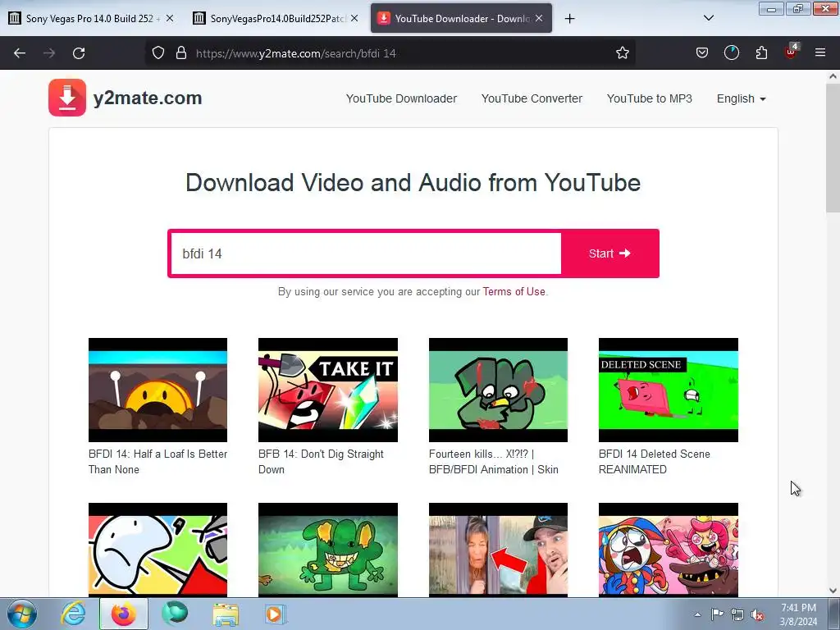Close the Sony Vegas Pro 14.0 Build 252 tab
Screen dimensions: 840x630
coord(170,18)
